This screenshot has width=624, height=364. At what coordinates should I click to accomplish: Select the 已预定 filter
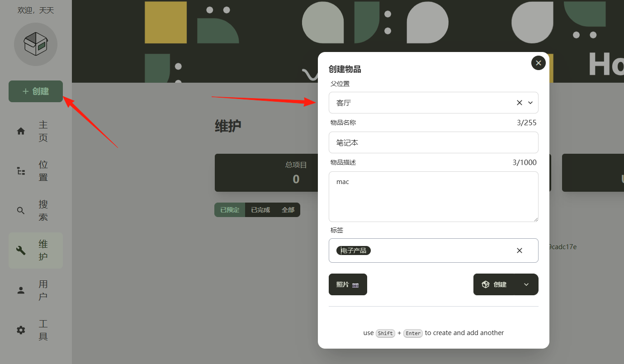tap(230, 210)
